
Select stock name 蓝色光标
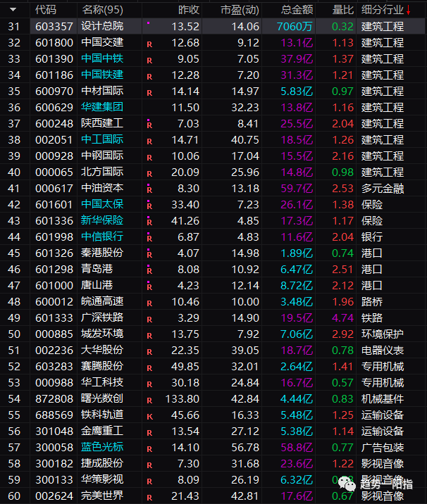(102, 447)
